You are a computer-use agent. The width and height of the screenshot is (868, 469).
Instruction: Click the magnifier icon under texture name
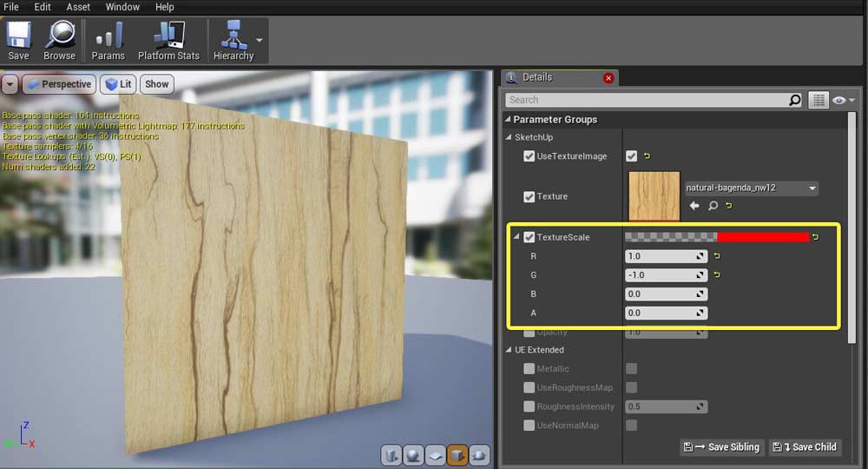coord(713,206)
